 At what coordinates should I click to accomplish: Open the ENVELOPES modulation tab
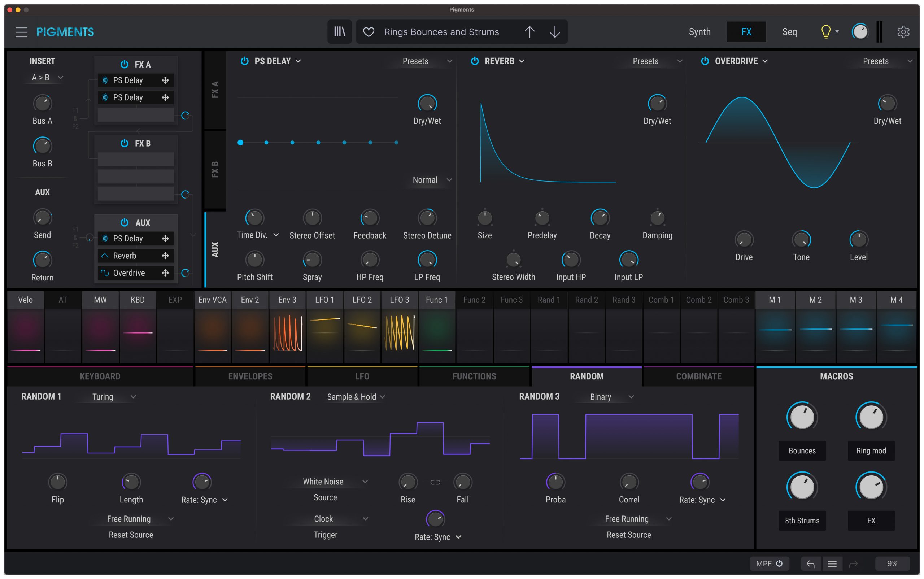pyautogui.click(x=250, y=376)
